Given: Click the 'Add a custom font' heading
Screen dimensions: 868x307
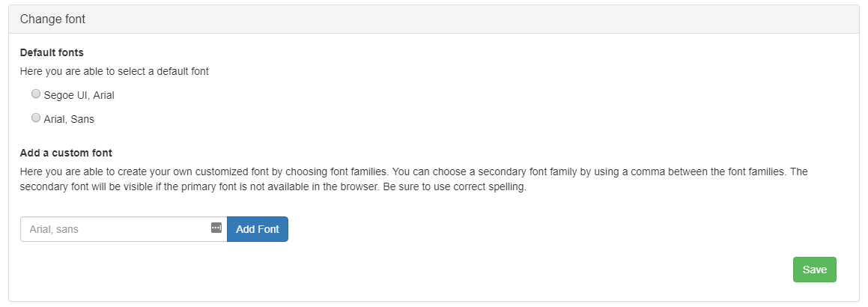Looking at the screenshot, I should 66,153.
